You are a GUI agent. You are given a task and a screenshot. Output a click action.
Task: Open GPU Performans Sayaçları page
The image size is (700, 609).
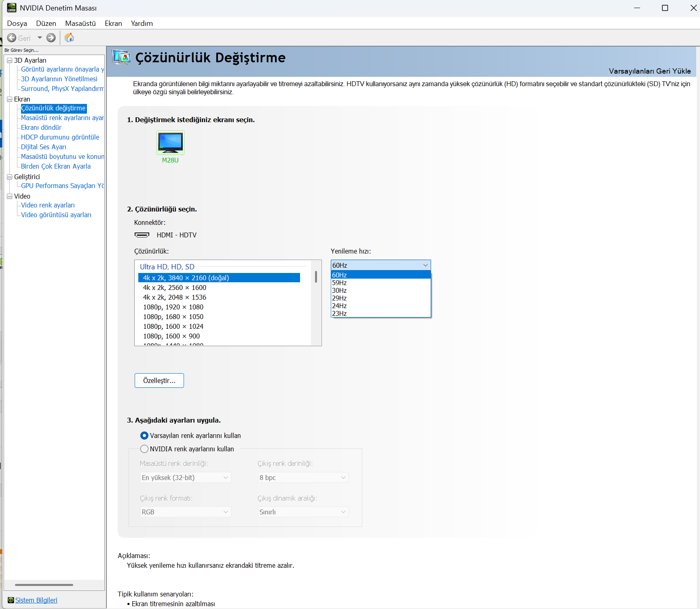(62, 186)
